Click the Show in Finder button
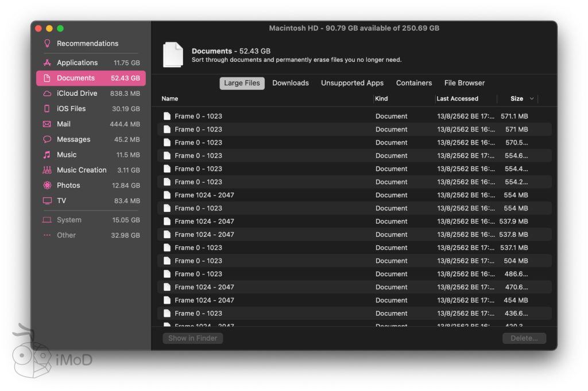The image size is (588, 391). (x=192, y=338)
